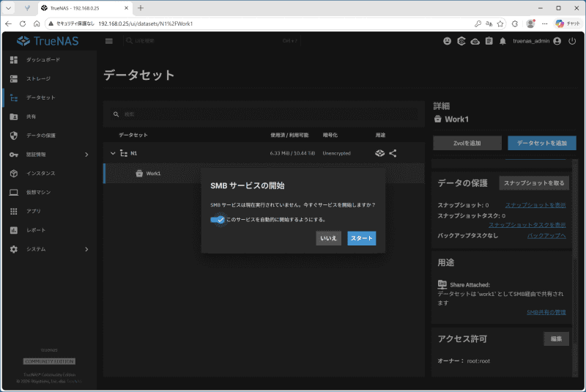The image size is (586, 392).
Task: Click the apps usage icon on N1 row
Action: click(x=379, y=153)
